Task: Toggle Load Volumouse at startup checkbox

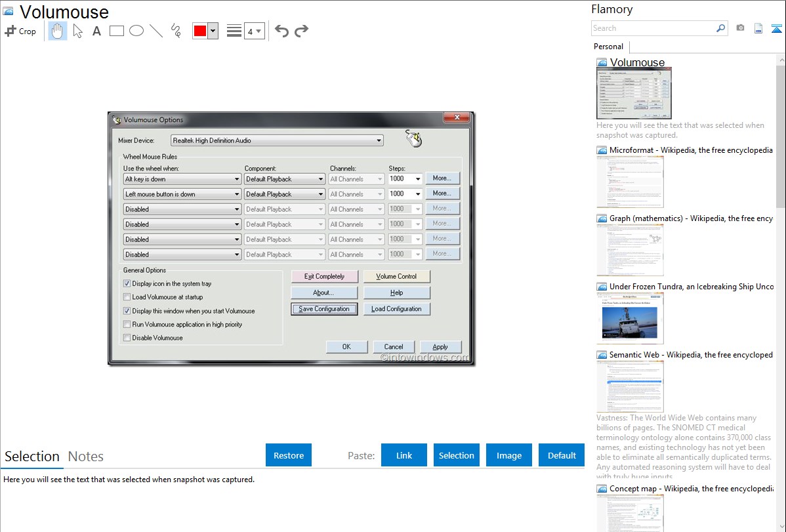Action: tap(127, 297)
